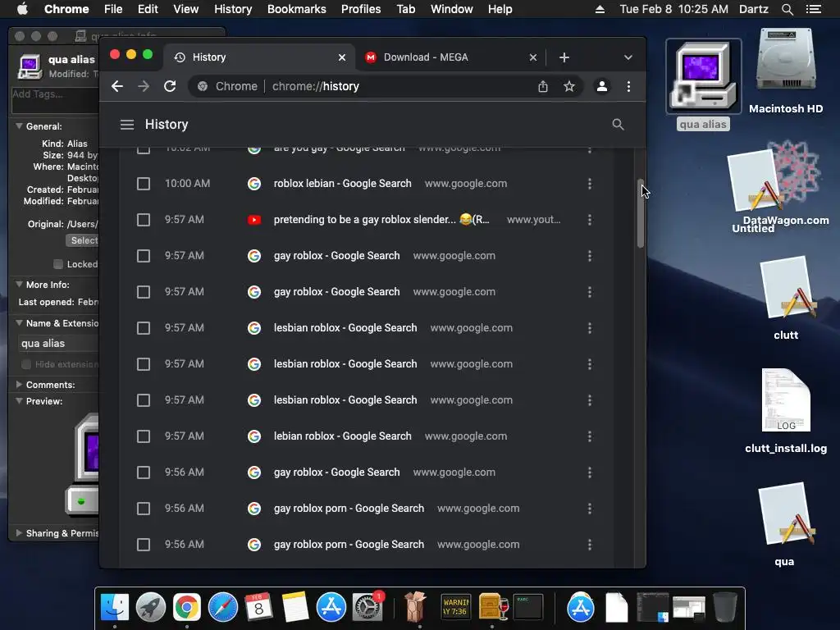840x630 pixels.
Task: Open a new tab with the plus button
Action: coord(564,57)
